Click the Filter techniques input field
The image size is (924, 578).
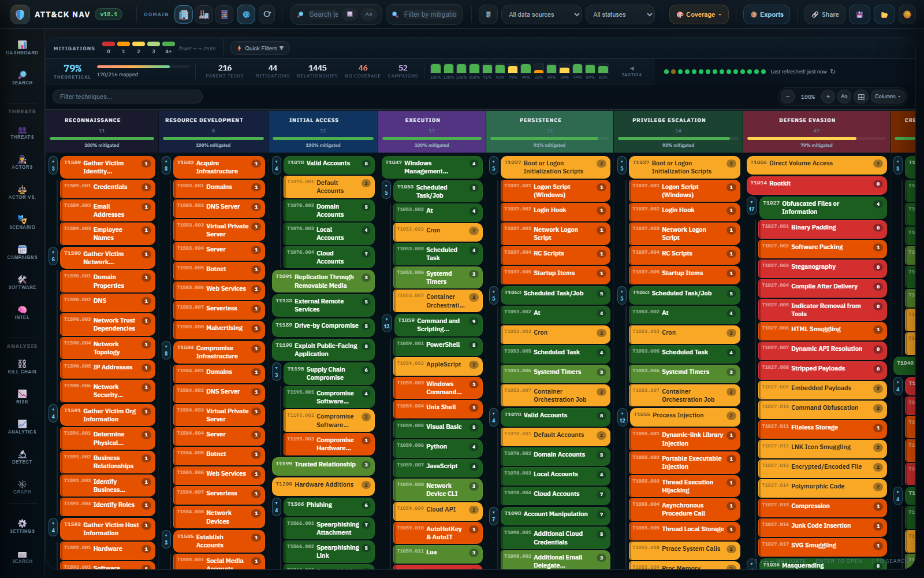(127, 97)
